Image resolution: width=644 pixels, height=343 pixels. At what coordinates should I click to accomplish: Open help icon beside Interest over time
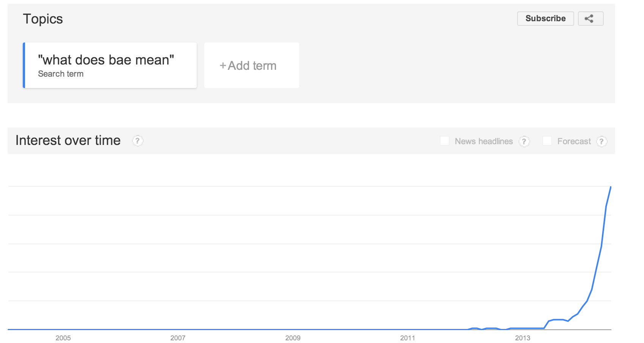pyautogui.click(x=137, y=141)
